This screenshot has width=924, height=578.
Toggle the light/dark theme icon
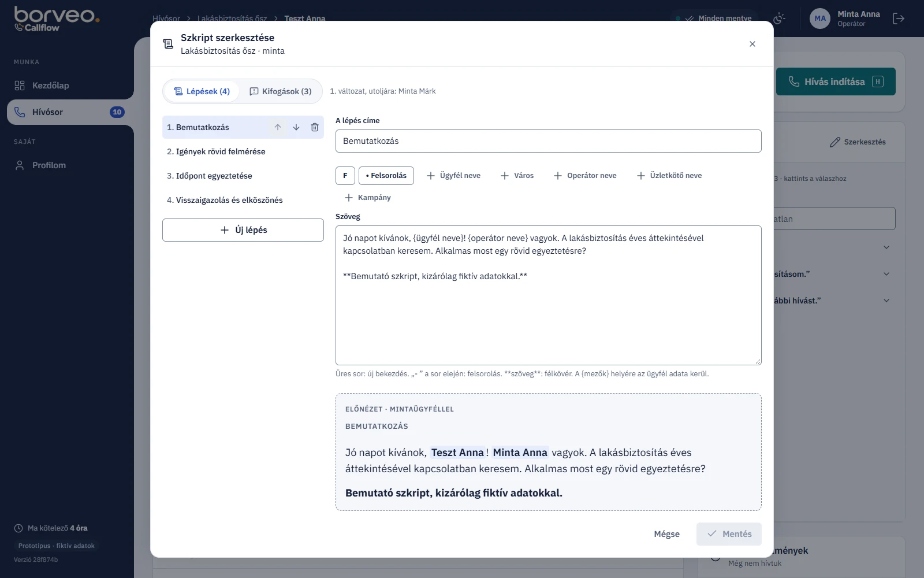[780, 18]
